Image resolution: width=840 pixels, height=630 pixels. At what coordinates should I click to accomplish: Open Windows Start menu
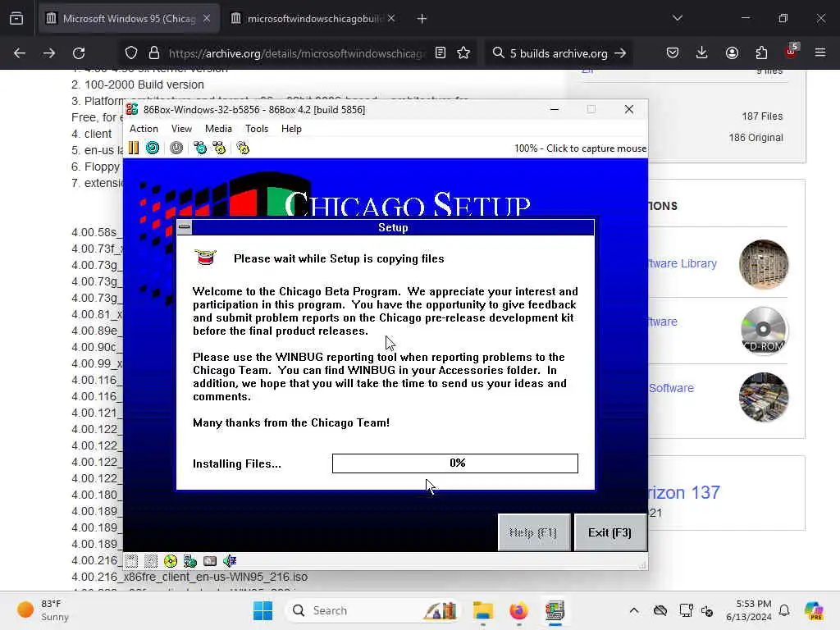point(262,610)
